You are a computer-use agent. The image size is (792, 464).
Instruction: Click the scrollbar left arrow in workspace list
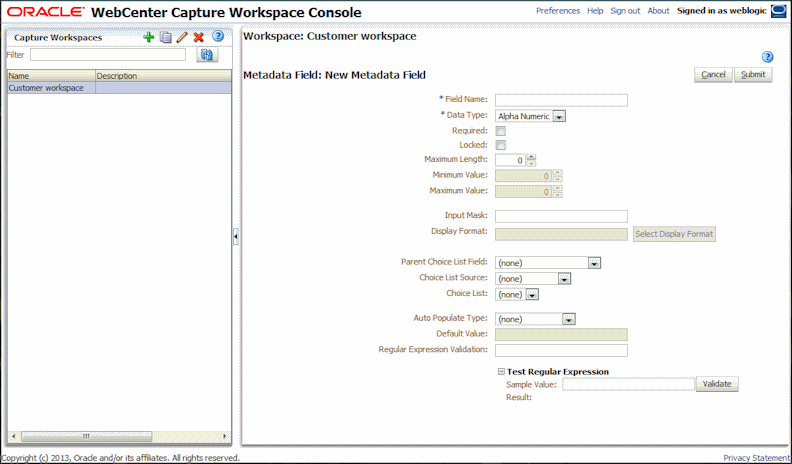tap(14, 436)
